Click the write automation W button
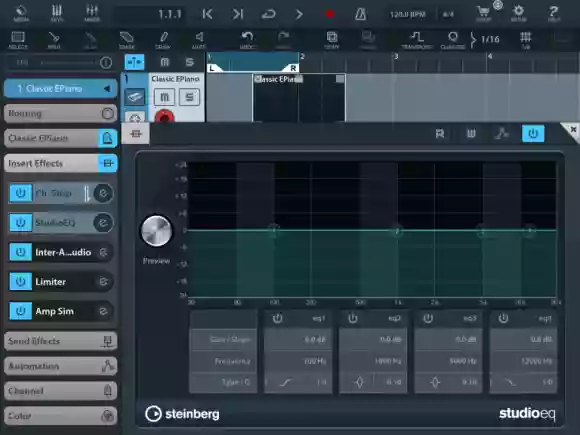Screen dimensions: 580x435 [471, 134]
